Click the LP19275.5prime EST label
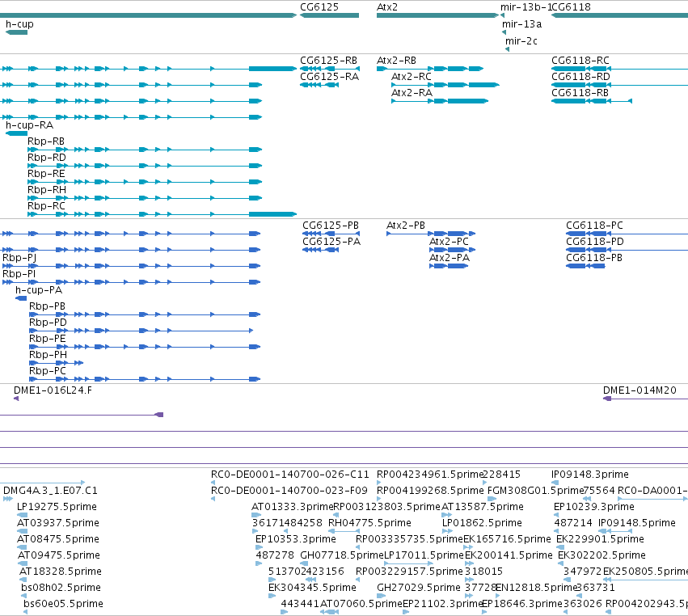The image size is (688, 616). (57, 507)
